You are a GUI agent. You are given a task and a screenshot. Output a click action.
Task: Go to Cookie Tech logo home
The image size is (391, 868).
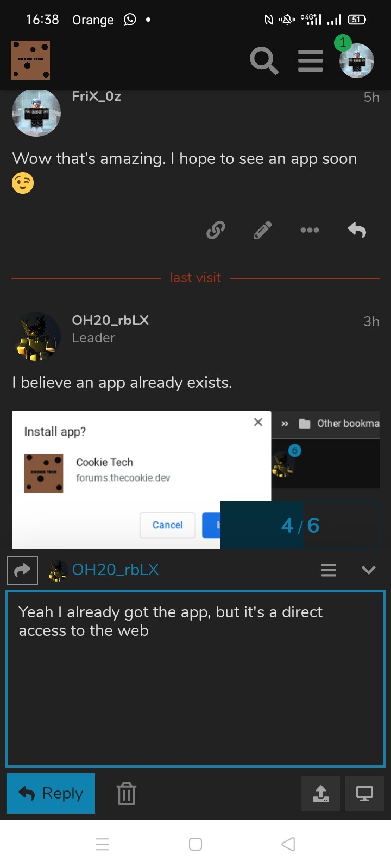click(x=30, y=60)
